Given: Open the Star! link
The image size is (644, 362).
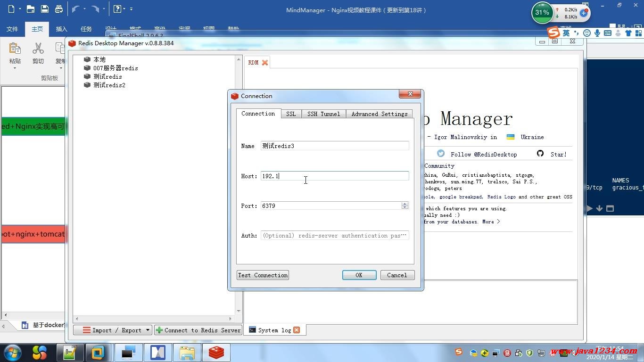Looking at the screenshot, I should [559, 154].
